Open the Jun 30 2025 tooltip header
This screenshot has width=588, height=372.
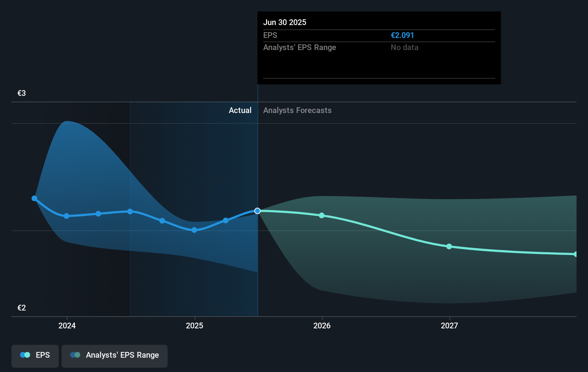click(x=285, y=22)
